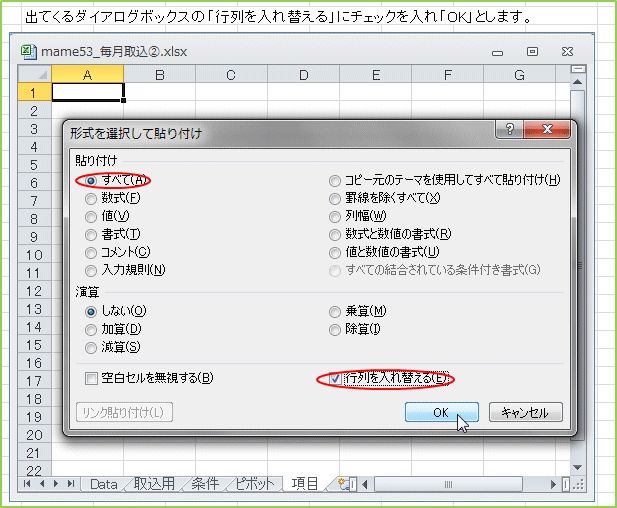Open the 取込用 sheet tab
Screen dimensions: 617x508
[x=154, y=484]
